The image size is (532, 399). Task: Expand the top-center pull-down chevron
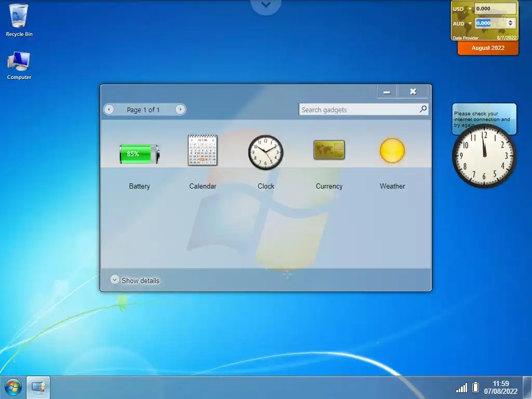pos(266,5)
